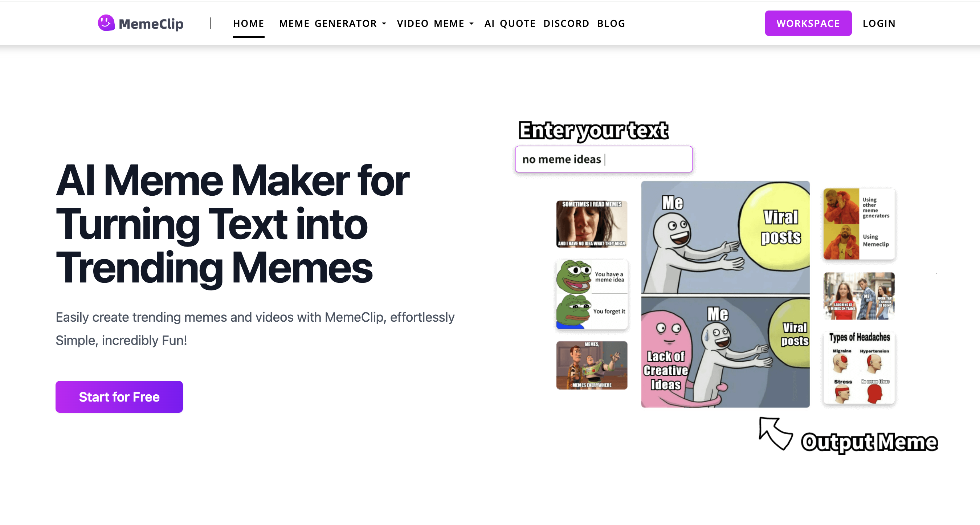
Task: Select the 'Memes Everywhere' Toy Story thumbnail
Action: pos(592,365)
